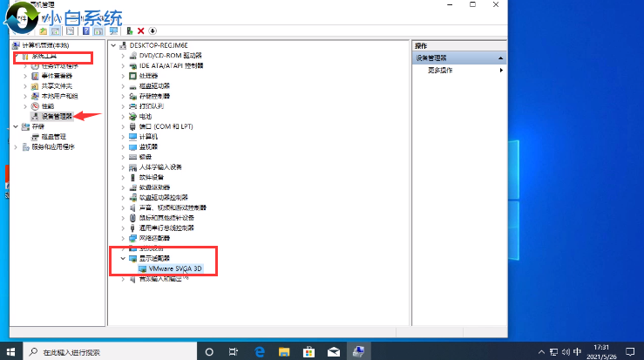Expand the event viewer (事件查看器) node

[x=25, y=76]
